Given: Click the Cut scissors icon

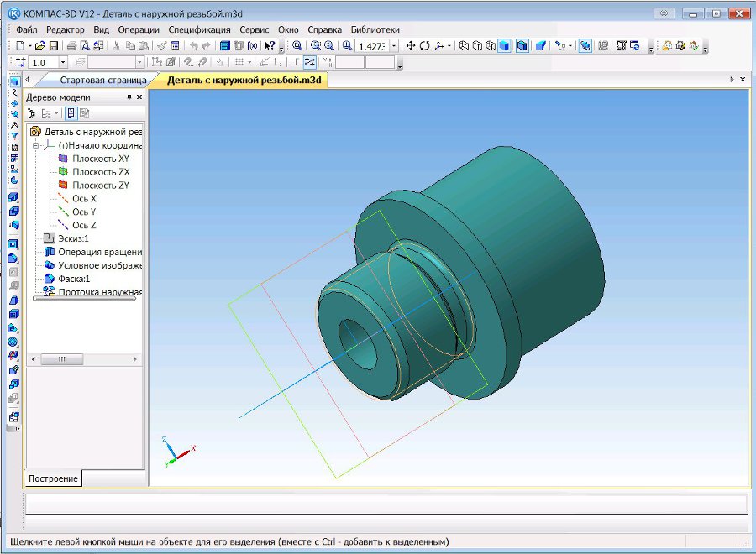Looking at the screenshot, I should click(x=116, y=46).
